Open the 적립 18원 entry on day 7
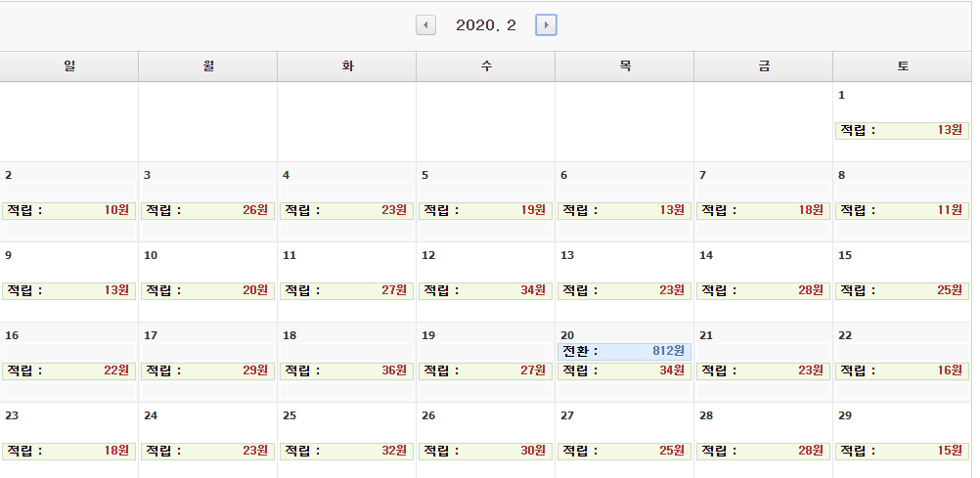 (763, 210)
